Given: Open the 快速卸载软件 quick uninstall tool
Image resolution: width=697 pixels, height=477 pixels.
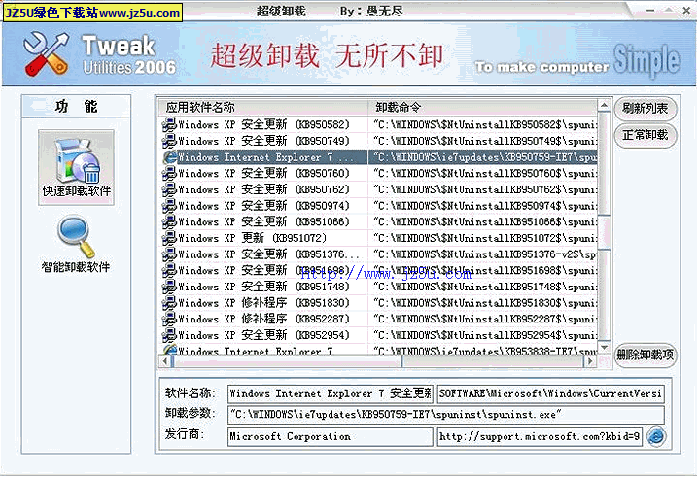Looking at the screenshot, I should pyautogui.click(x=76, y=167).
